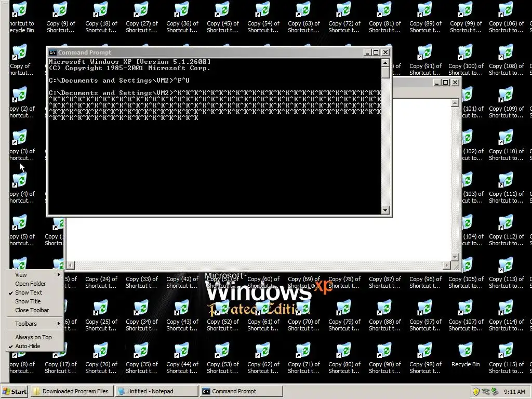Screen dimensions: 532x399
Task: Click the Command Prompt scroll up arrow
Action: [385, 63]
